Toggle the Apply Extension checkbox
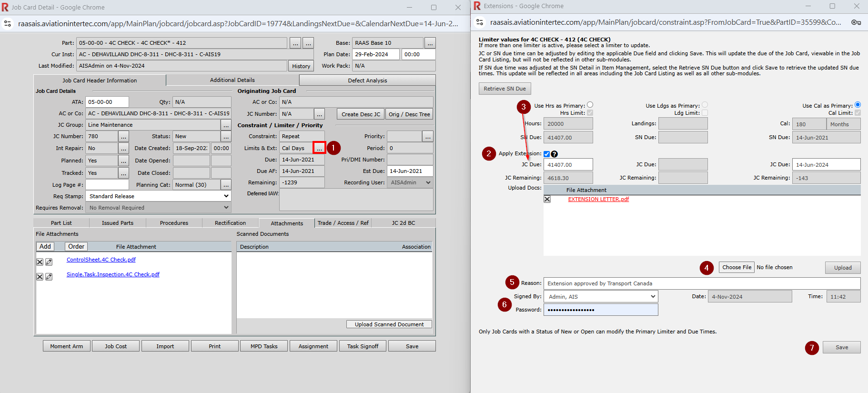The width and height of the screenshot is (868, 393). click(546, 154)
